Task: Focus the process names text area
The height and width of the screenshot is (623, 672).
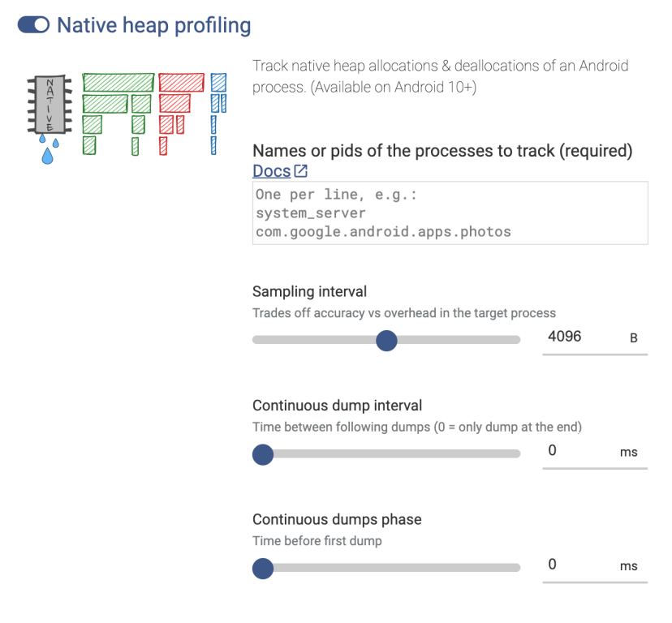Action: (450, 213)
